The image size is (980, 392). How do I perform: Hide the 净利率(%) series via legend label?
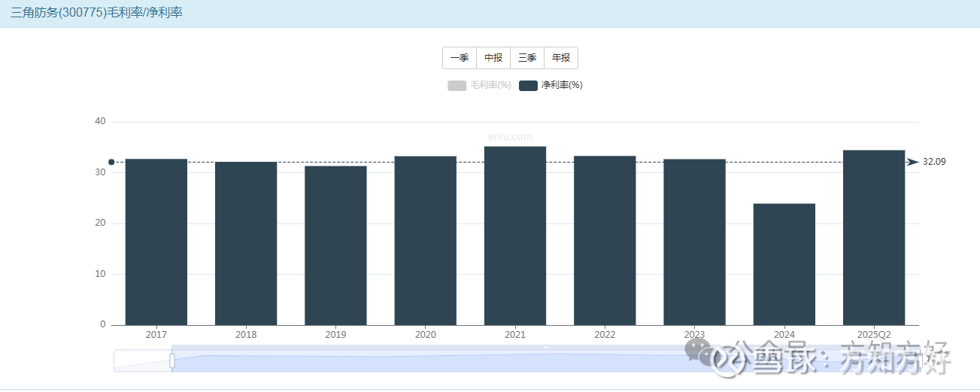562,86
